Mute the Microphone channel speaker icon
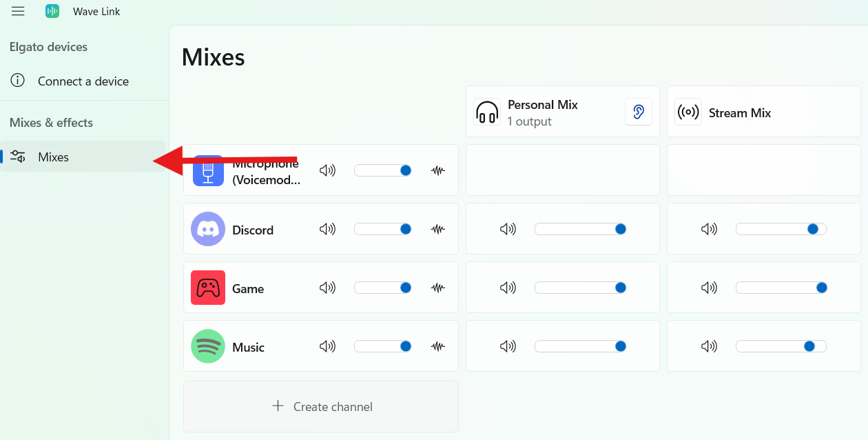The height and width of the screenshot is (440, 868). click(327, 170)
